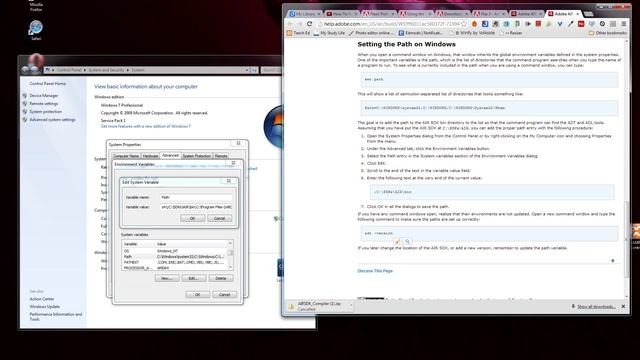Click the blue V extension icon in Chrome
The width and height of the screenshot is (640, 360).
[x=560, y=24]
